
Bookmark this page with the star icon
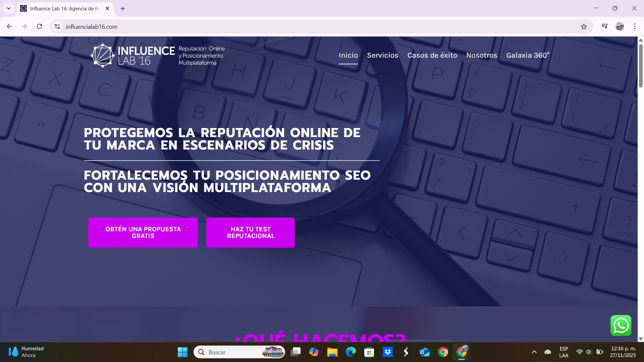[x=584, y=26]
